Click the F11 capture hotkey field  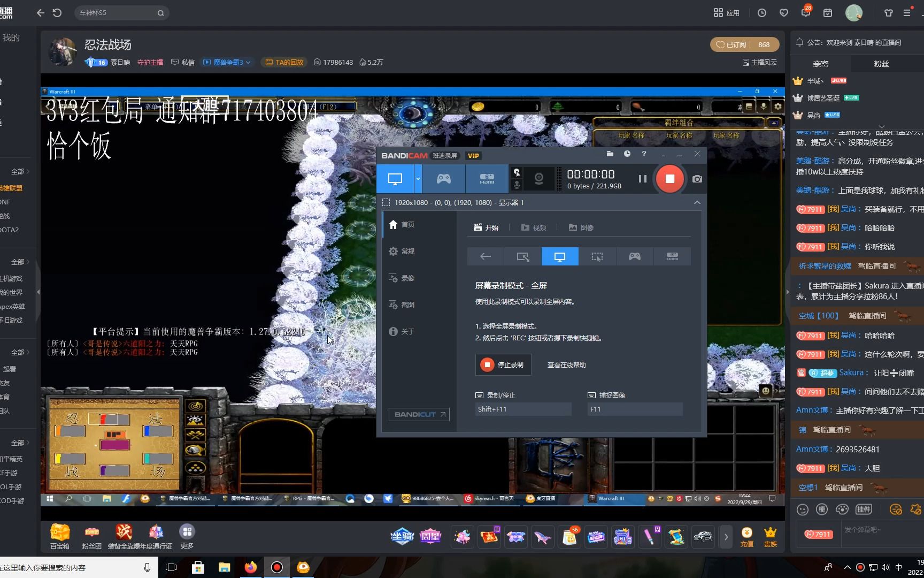(635, 409)
